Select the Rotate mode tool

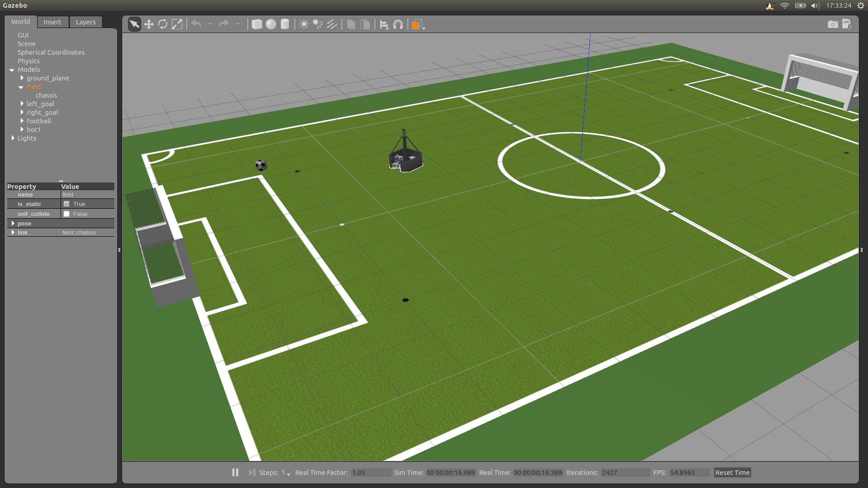[163, 24]
